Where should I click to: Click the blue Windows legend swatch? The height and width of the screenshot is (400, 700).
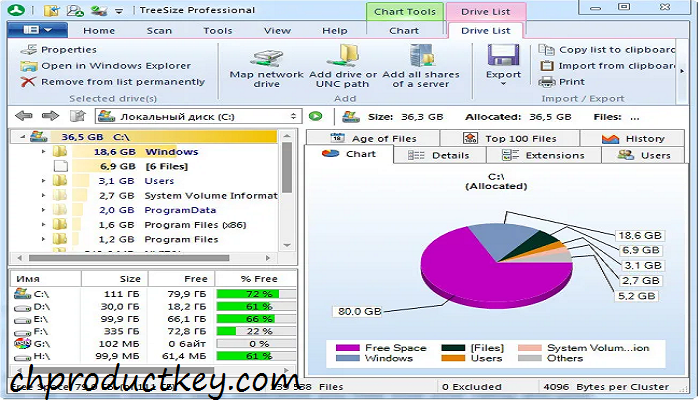coord(347,358)
